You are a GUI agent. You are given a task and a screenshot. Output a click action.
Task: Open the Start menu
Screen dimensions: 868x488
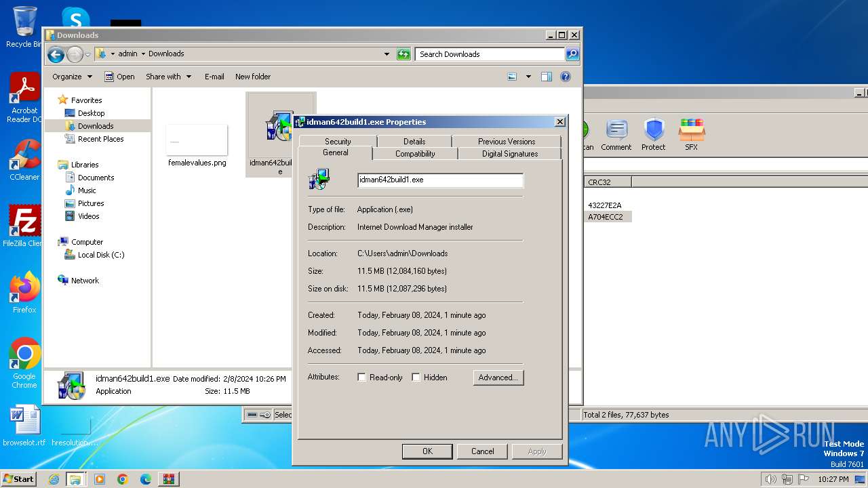[18, 479]
